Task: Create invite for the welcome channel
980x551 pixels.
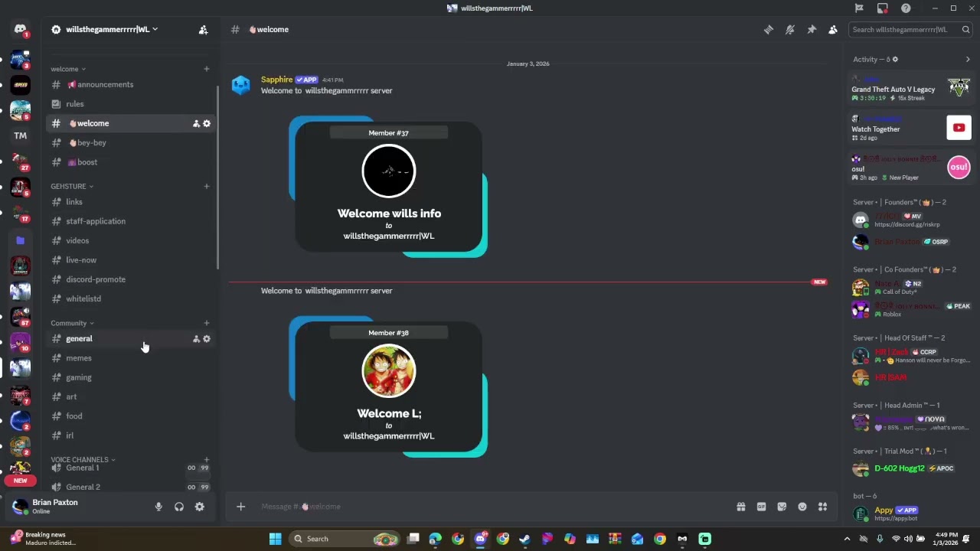Action: click(196, 123)
